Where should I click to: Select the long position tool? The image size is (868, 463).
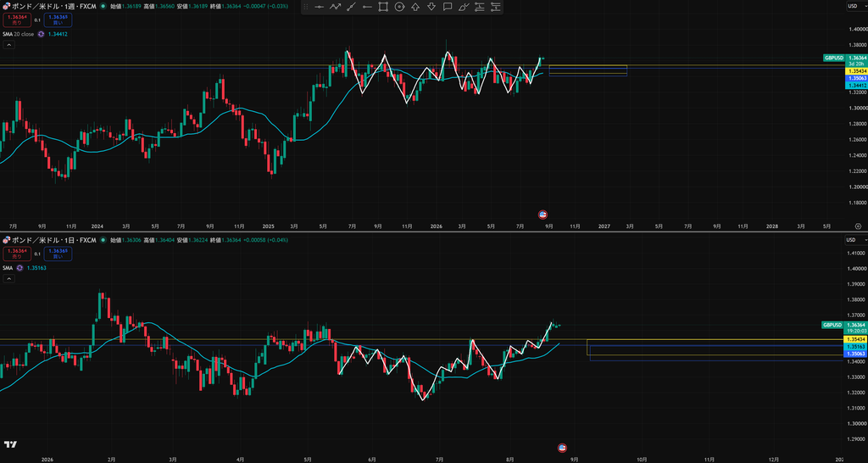pyautogui.click(x=480, y=7)
